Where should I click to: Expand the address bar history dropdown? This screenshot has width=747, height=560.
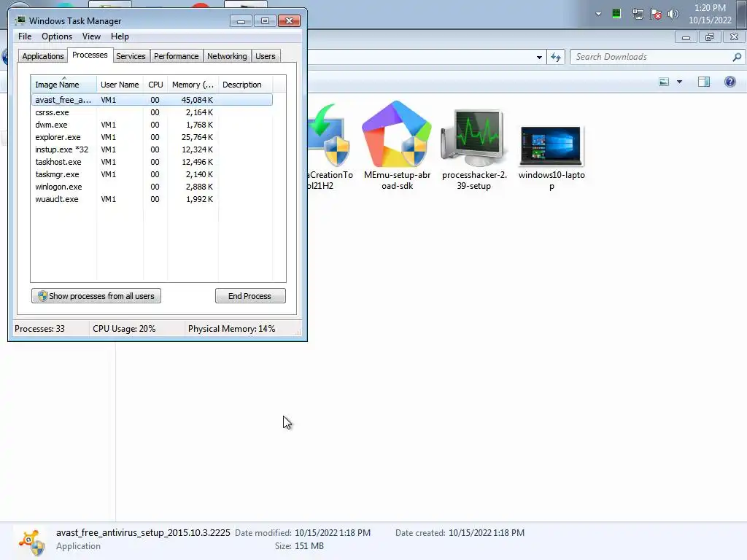pyautogui.click(x=539, y=57)
